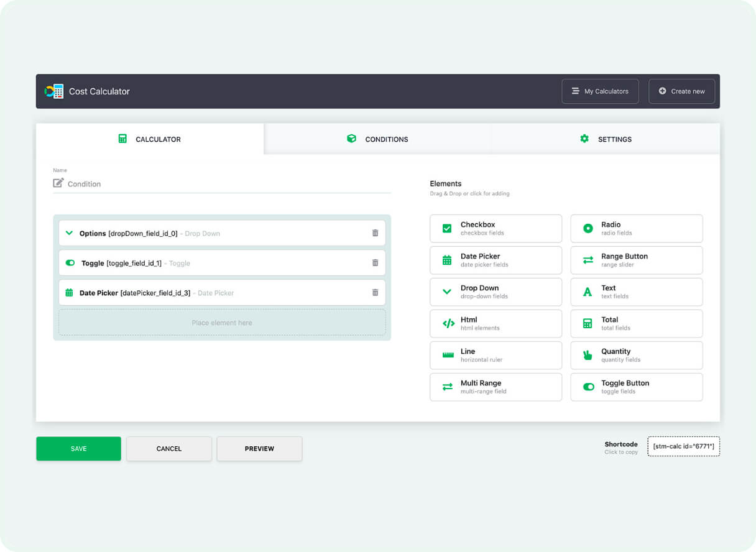Add a Line horizontal ruler element
The width and height of the screenshot is (756, 552).
[x=496, y=355]
